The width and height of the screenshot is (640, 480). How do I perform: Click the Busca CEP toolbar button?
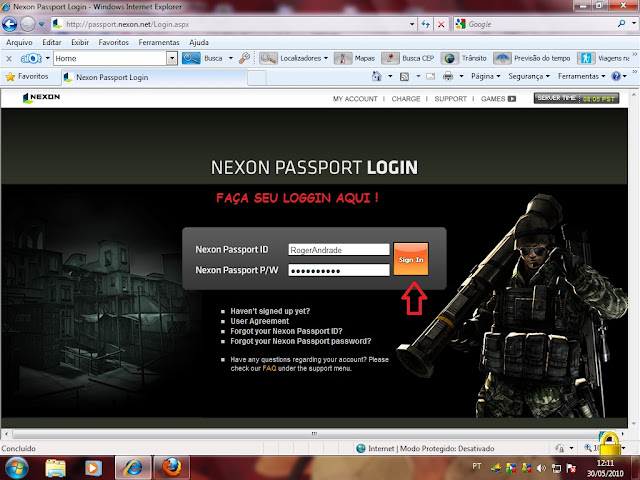point(408,58)
